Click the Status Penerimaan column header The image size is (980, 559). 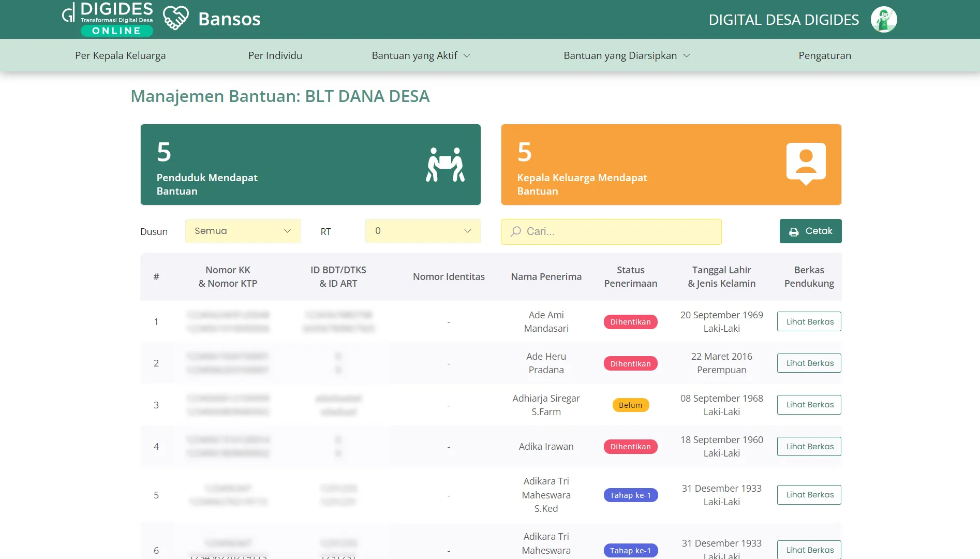[630, 276]
